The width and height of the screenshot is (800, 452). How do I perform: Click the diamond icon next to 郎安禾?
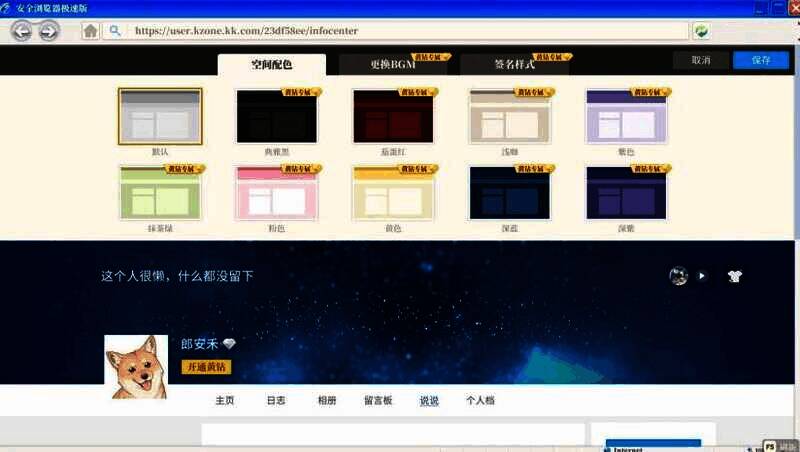[x=229, y=344]
